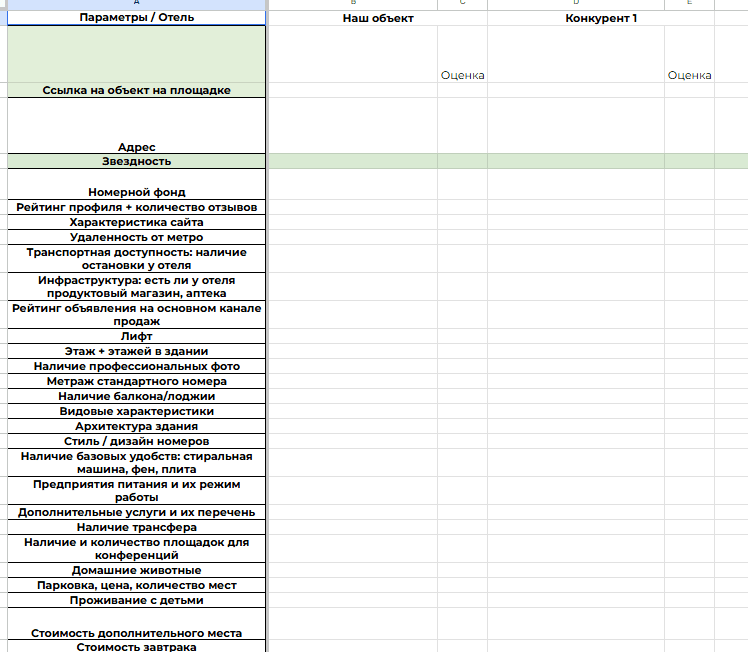Click the 'Номерной фонд' cell
This screenshot has height=652, width=748.
click(136, 191)
